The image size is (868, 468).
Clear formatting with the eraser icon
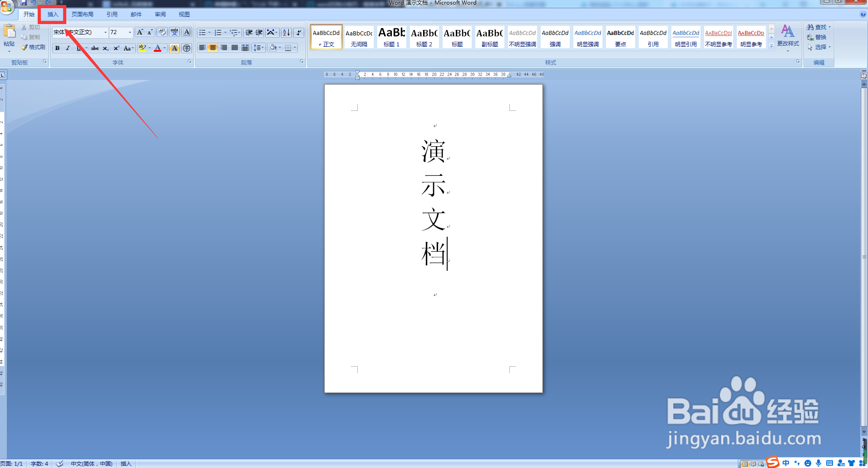click(x=162, y=32)
